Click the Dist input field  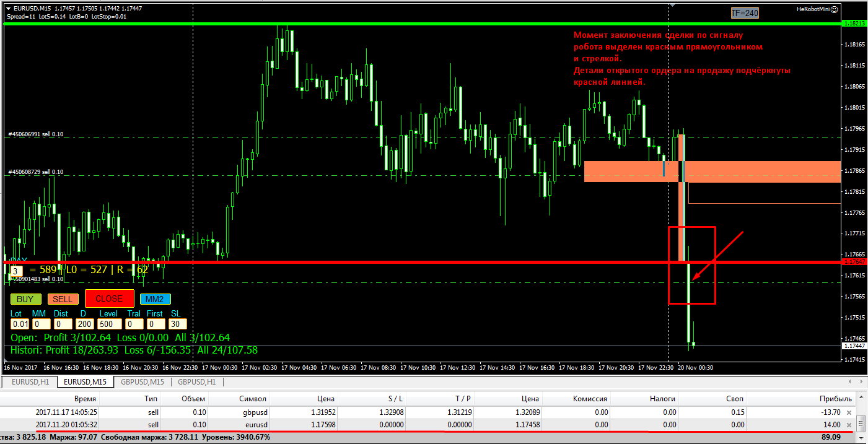[63, 324]
